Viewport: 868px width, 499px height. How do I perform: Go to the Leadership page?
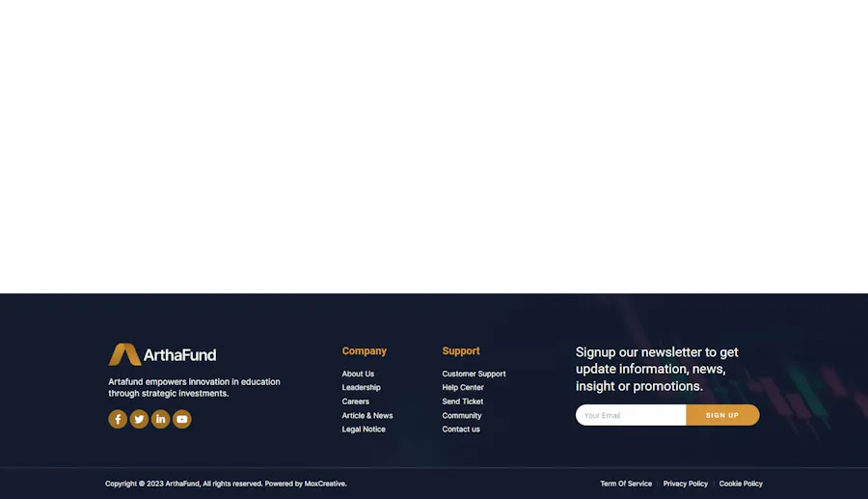tap(361, 388)
